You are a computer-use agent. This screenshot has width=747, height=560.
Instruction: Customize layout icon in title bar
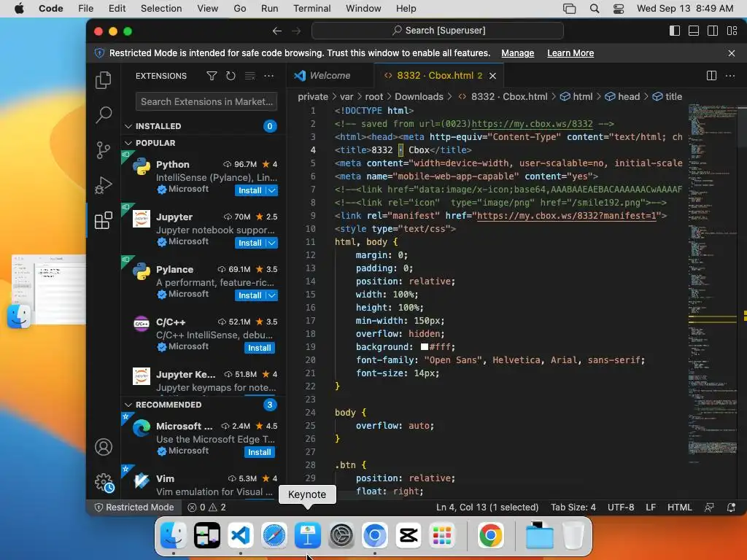732,31
